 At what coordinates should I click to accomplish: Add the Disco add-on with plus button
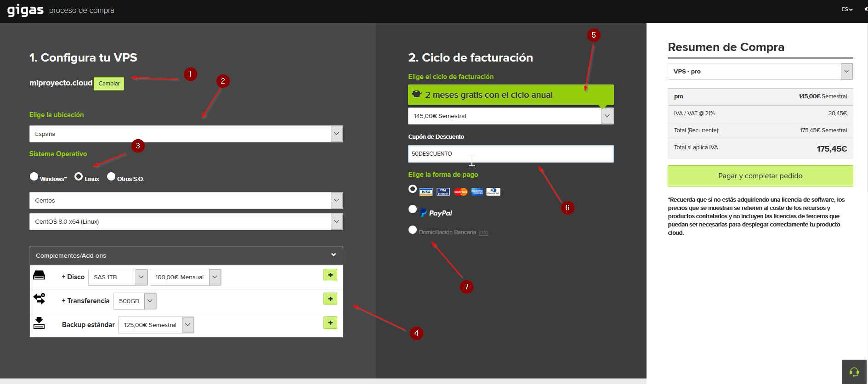point(330,275)
